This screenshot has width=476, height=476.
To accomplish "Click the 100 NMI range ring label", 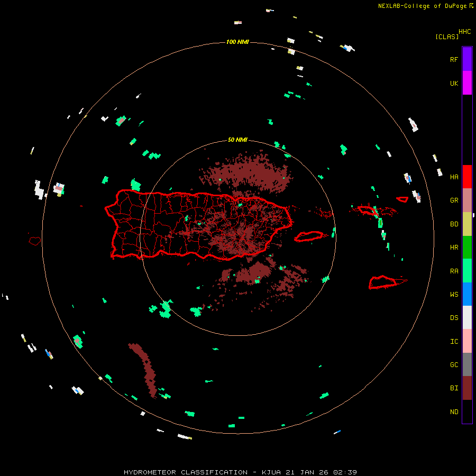I will (x=237, y=42).
